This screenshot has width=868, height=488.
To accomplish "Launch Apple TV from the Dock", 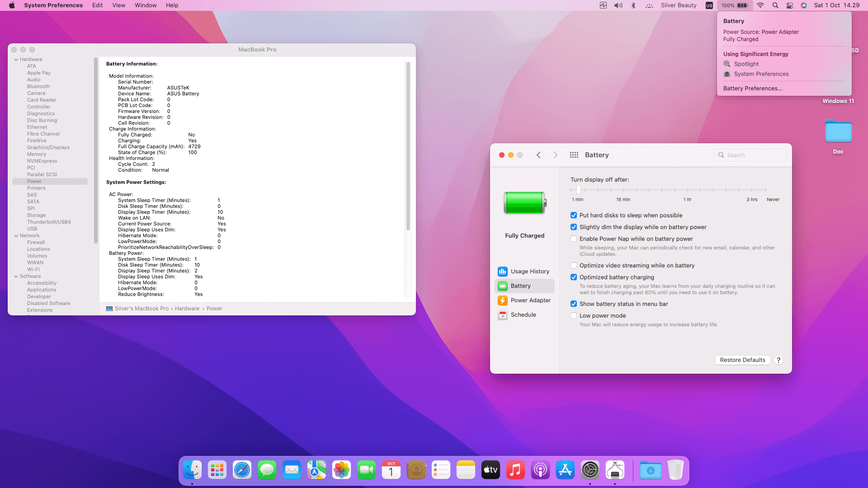I will [491, 470].
